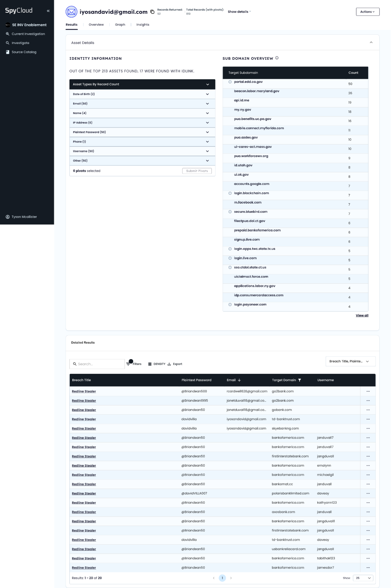Click the info icon next to sso.ctdol.state.ct.us
Screen dimensions: 391x588
point(230,267)
